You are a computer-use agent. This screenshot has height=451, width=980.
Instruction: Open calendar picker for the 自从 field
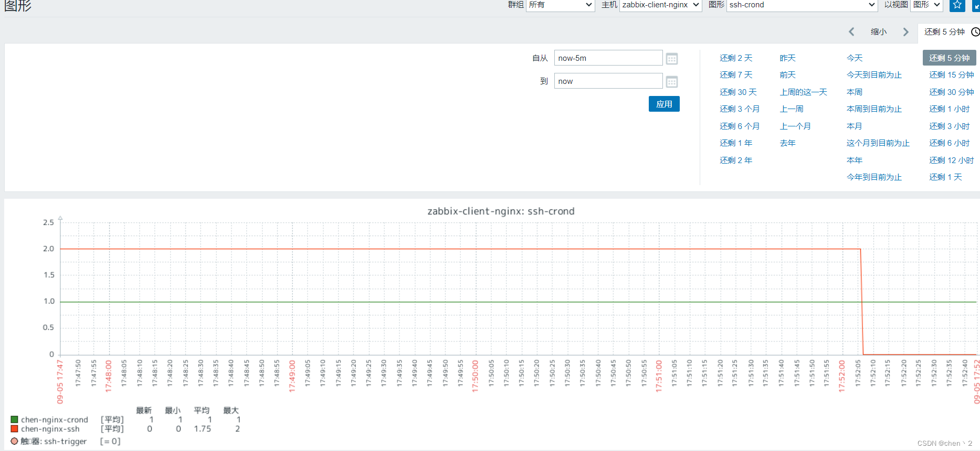[x=672, y=59]
